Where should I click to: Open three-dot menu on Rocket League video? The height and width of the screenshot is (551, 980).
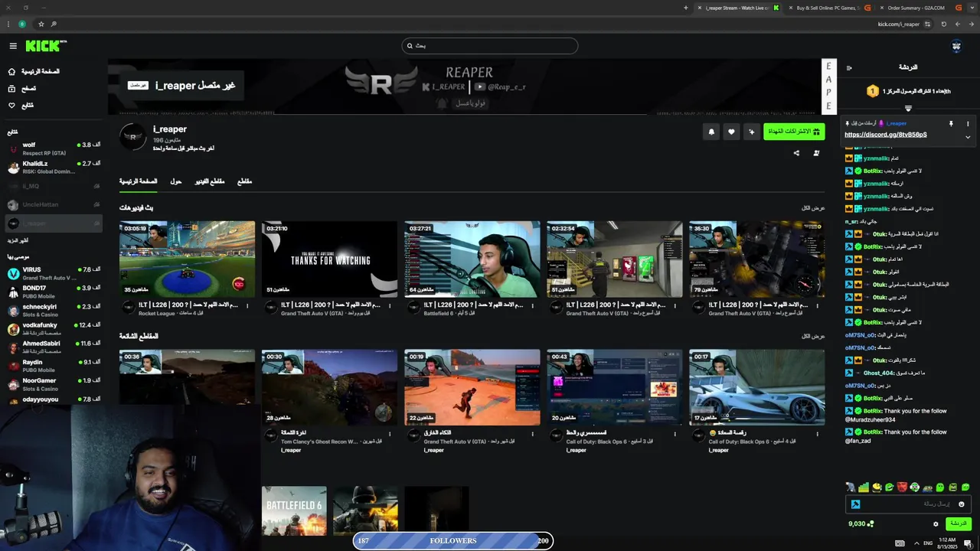[x=247, y=305]
